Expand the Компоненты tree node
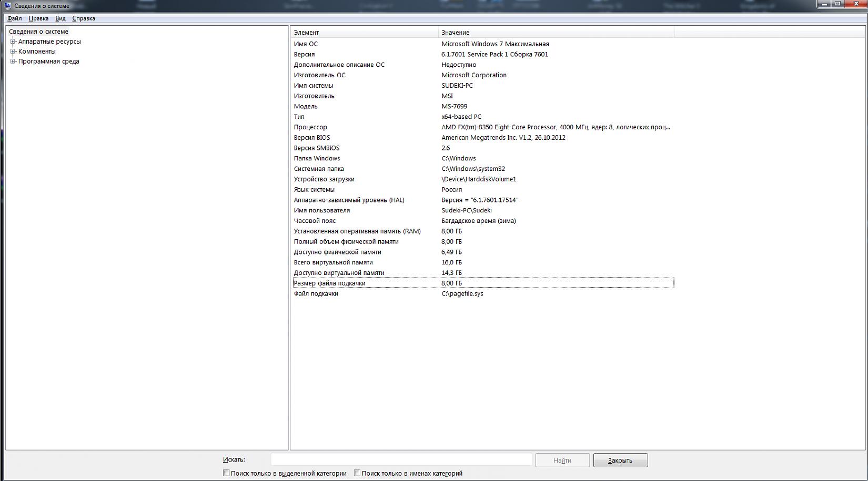868x481 pixels. coord(13,52)
